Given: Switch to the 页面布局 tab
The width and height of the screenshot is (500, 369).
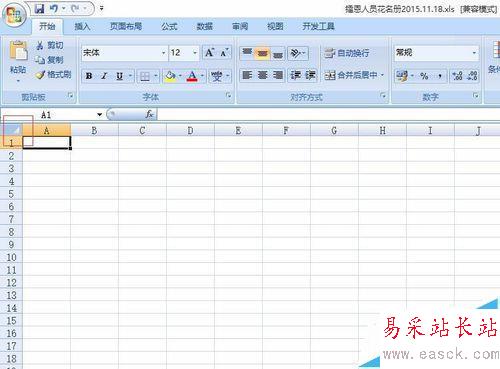Looking at the screenshot, I should point(126,26).
